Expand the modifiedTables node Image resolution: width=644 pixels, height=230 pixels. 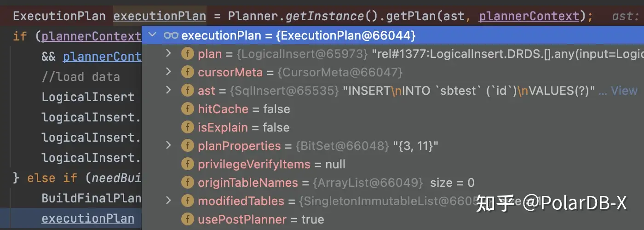[x=168, y=201]
